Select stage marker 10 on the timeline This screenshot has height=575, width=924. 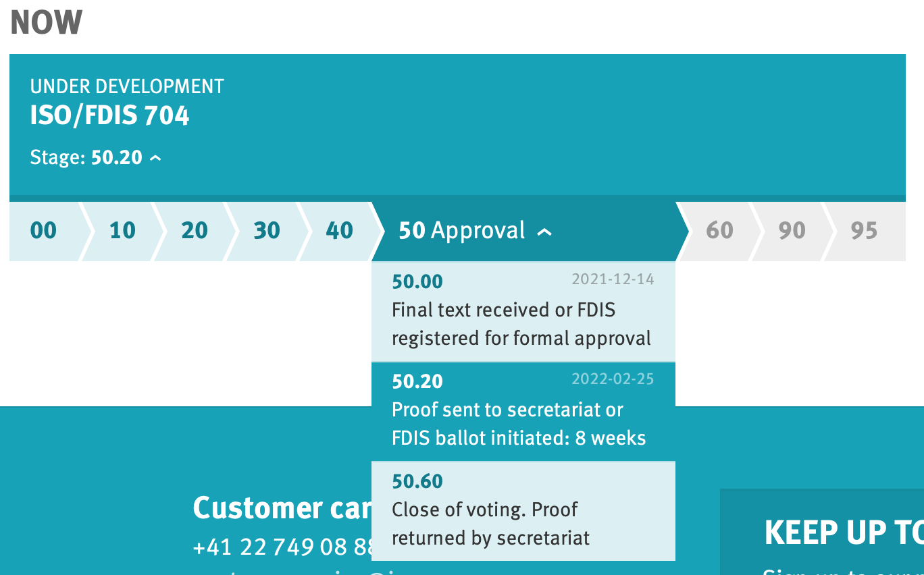point(121,230)
